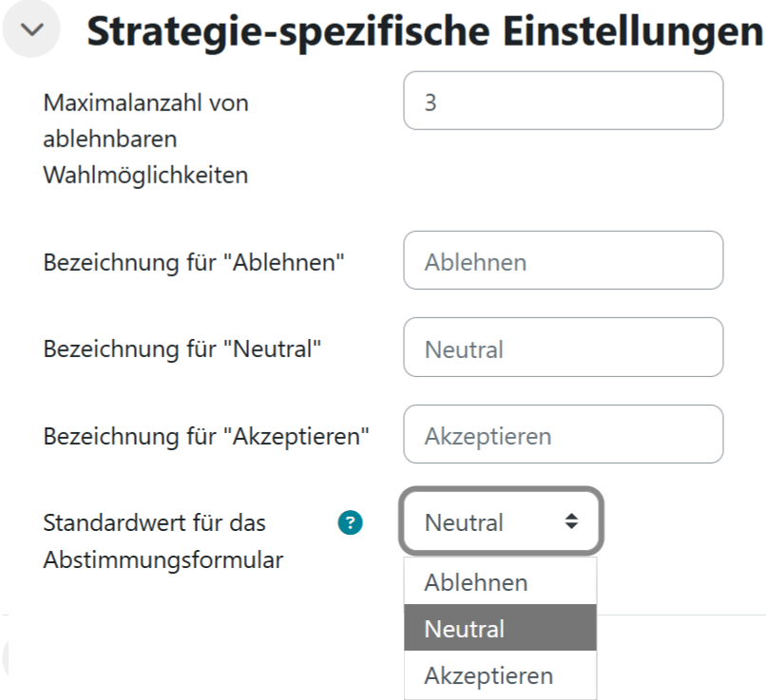
Task: Click the question mark help bubble
Action: (349, 523)
